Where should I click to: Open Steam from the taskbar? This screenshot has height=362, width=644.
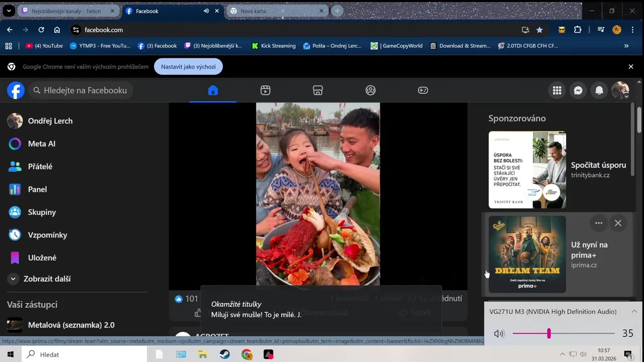pyautogui.click(x=225, y=354)
